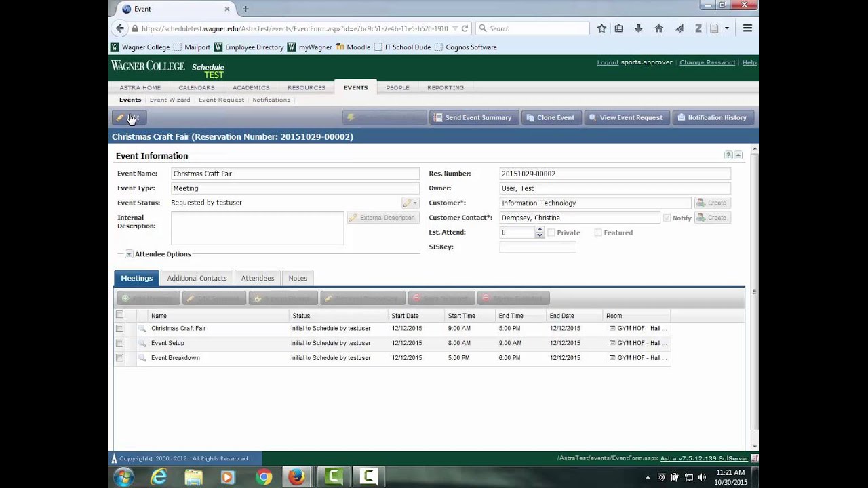Click magnifier icon for Event Breakdown row
The height and width of the screenshot is (488, 868).
coord(142,358)
